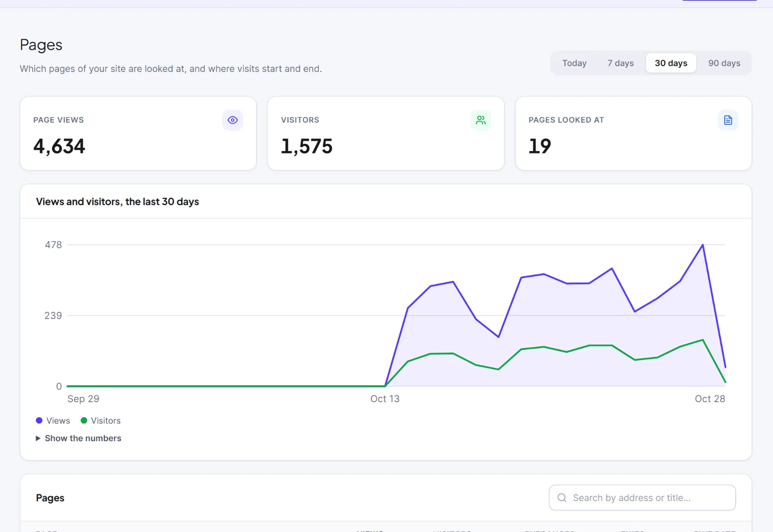Click the eye icon on Page Views card
This screenshot has height=532, width=773.
pos(232,120)
